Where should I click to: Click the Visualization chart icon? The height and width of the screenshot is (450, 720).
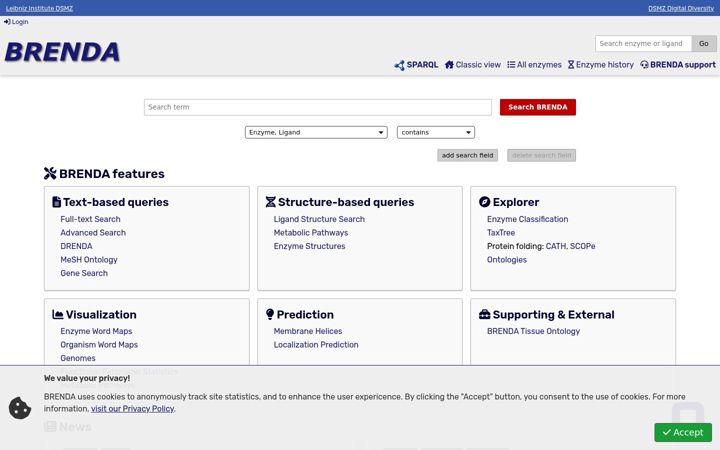[x=58, y=315]
